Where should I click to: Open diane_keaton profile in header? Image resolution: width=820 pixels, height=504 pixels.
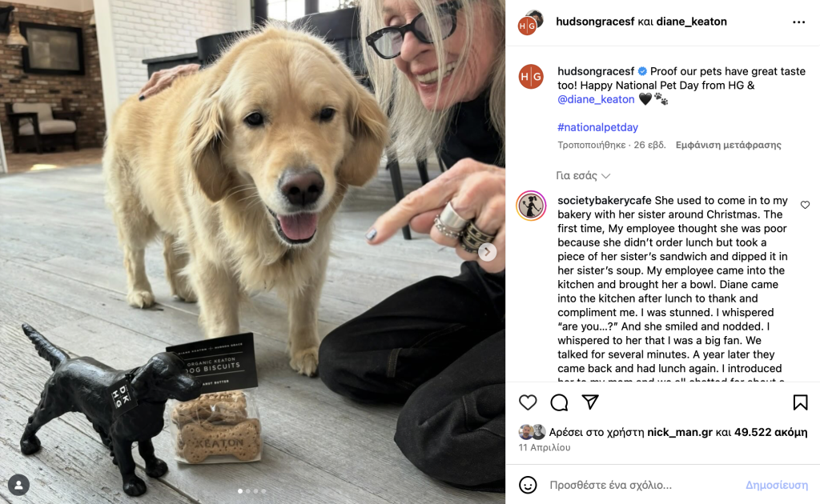[x=691, y=22]
